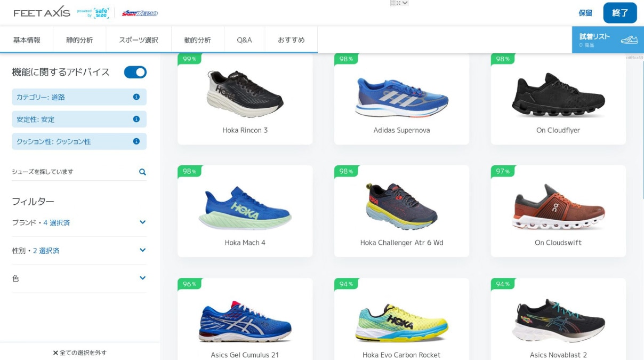The image size is (644, 360).
Task: Expand the 色 filter chevron
Action: [142, 277]
